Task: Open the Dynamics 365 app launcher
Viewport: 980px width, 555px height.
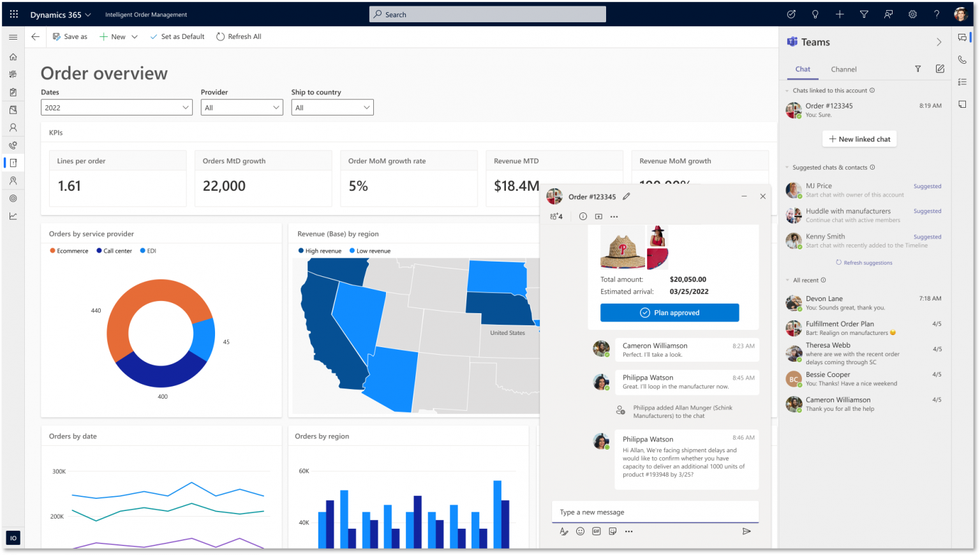Action: pyautogui.click(x=13, y=13)
